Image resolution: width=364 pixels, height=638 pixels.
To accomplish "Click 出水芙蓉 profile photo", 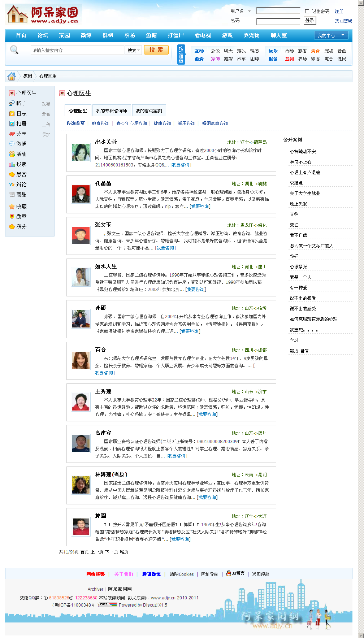I will point(81,152).
